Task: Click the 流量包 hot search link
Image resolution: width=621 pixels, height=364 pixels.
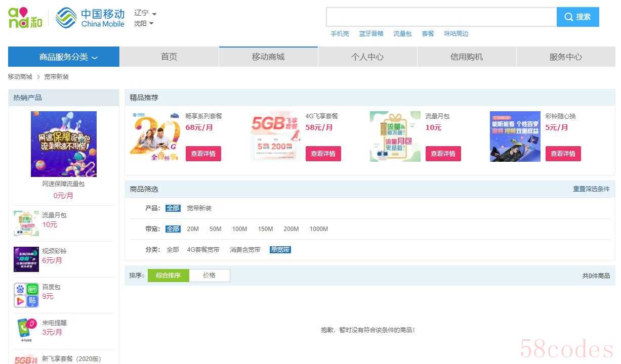Action: point(402,34)
